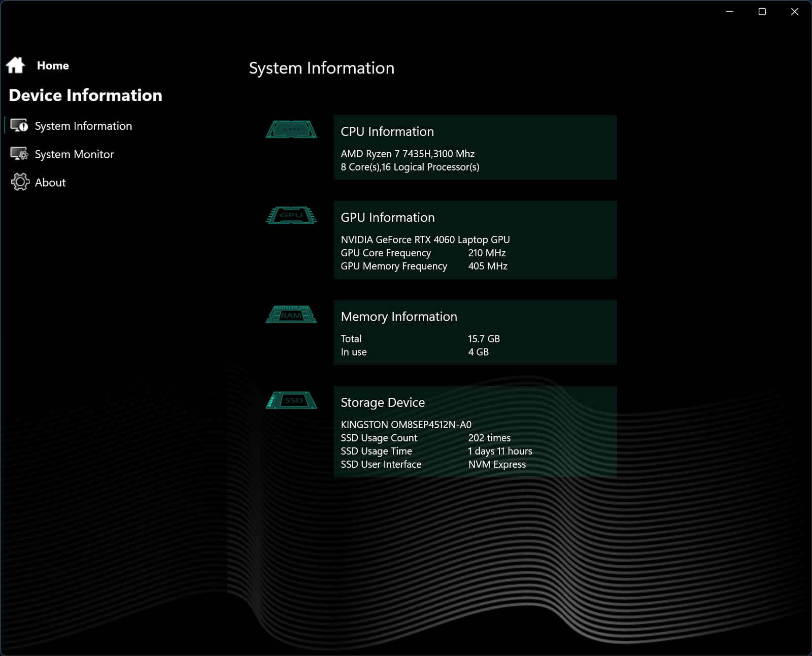Screen dimensions: 812x656
Task: Click the About gear icon
Action: coord(20,182)
